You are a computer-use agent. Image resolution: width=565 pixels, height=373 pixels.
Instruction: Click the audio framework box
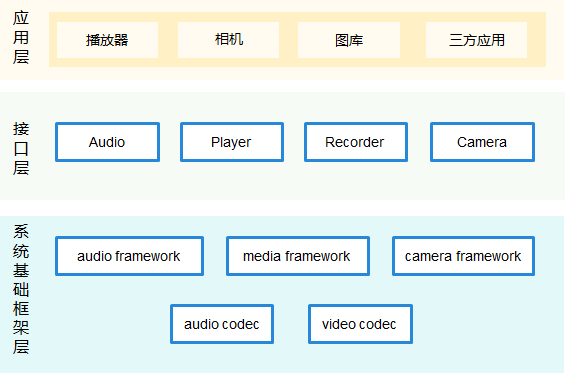[x=129, y=256]
